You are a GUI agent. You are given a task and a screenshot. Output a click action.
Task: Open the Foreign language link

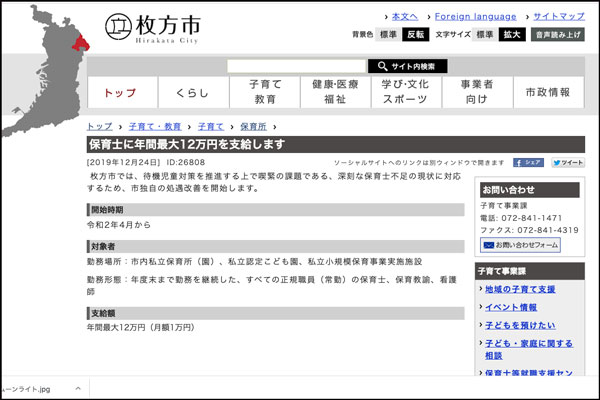(x=476, y=17)
